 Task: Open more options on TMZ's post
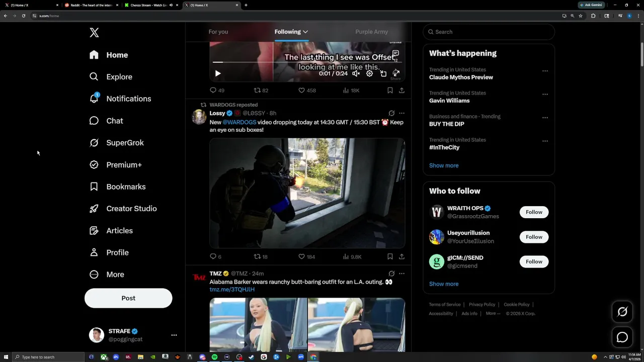[401, 274]
